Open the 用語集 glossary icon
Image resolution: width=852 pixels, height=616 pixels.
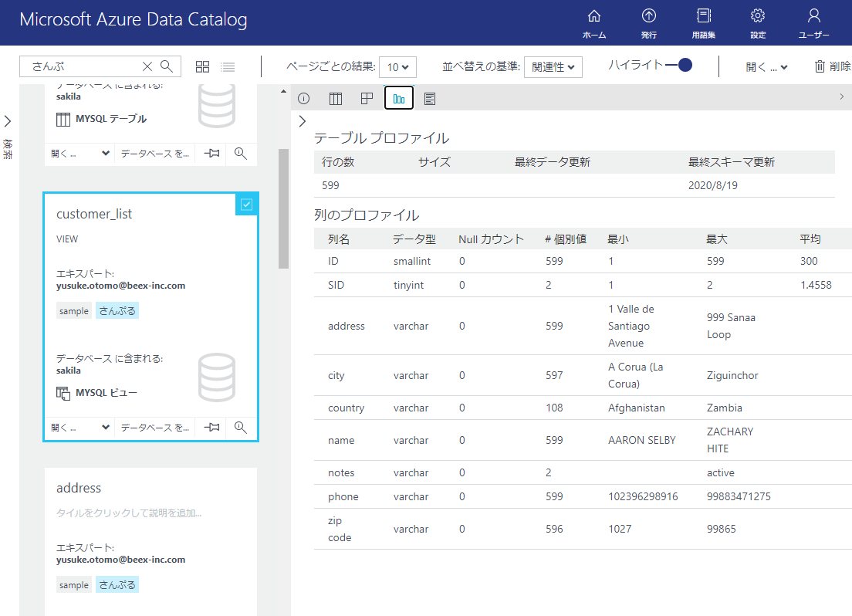[703, 22]
